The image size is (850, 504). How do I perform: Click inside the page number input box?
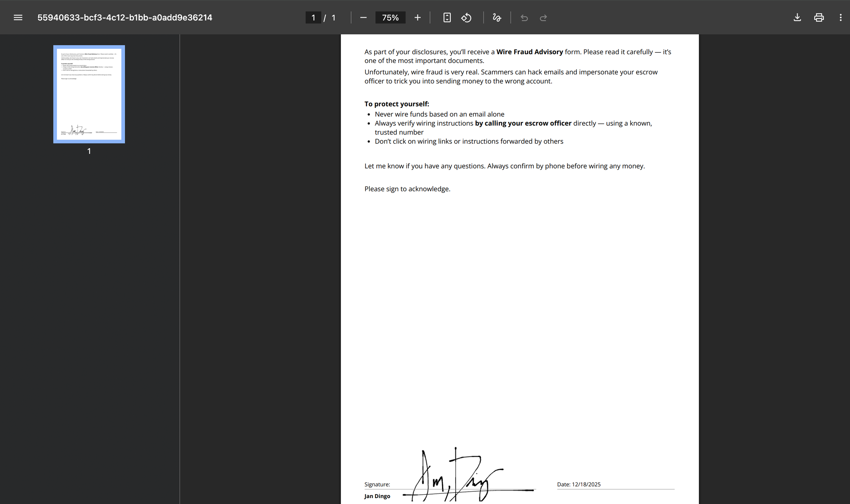click(313, 17)
